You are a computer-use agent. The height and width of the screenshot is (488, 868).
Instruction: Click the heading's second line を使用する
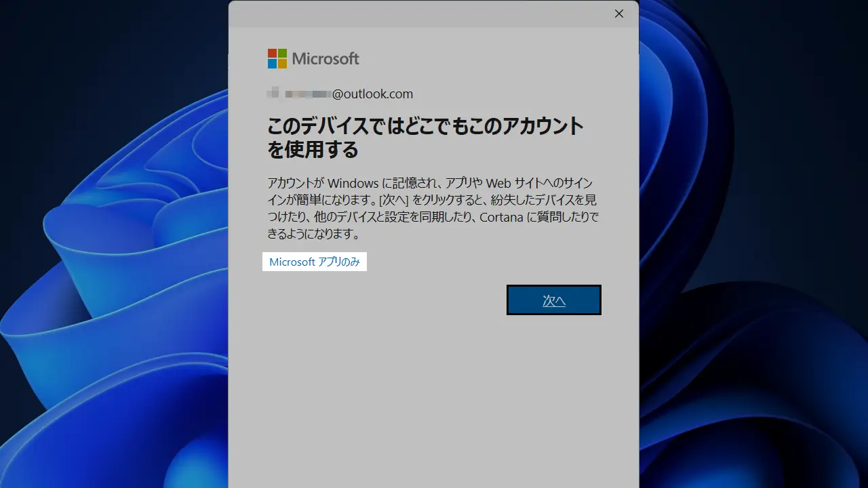pos(313,150)
